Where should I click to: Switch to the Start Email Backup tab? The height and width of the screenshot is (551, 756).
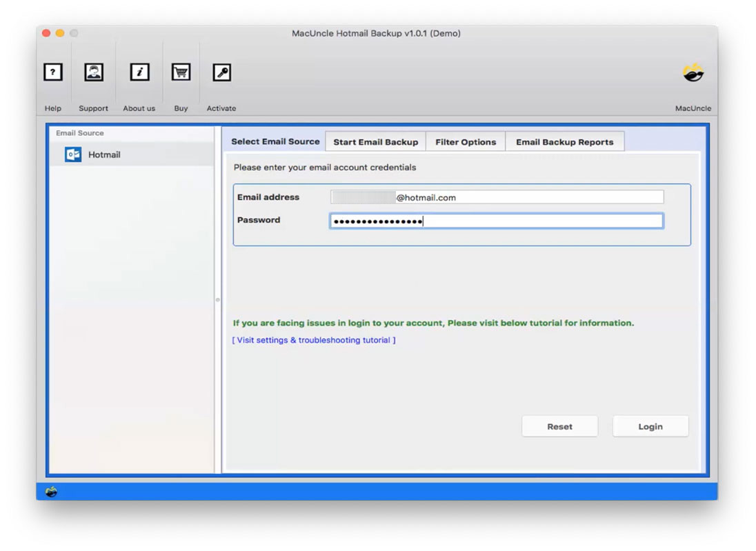pyautogui.click(x=375, y=141)
